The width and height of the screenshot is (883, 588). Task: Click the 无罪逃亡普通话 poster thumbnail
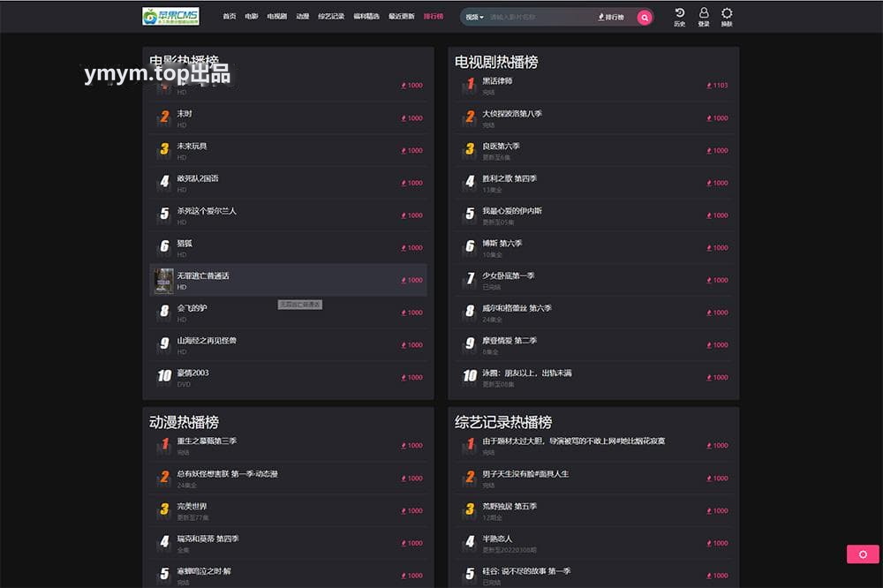point(164,281)
